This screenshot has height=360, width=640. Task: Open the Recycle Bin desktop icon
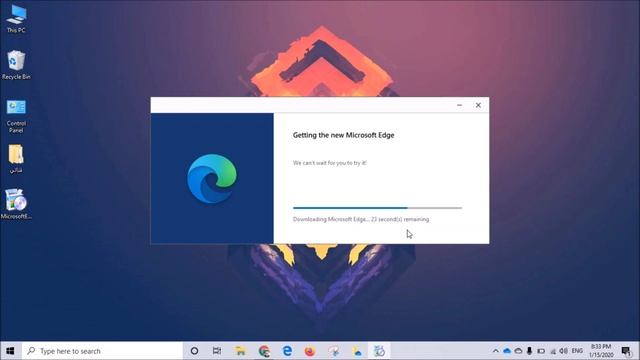(x=16, y=64)
